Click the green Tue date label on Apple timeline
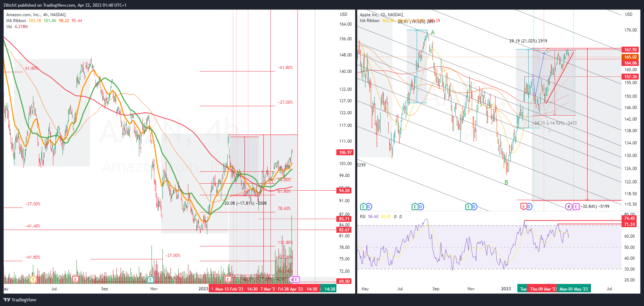This screenshot has width=644, height=306. click(523, 289)
